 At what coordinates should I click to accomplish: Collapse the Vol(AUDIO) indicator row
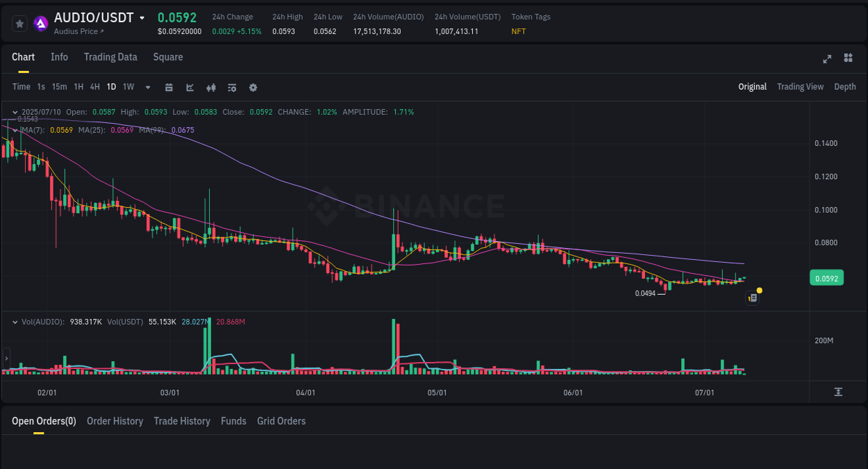click(15, 322)
